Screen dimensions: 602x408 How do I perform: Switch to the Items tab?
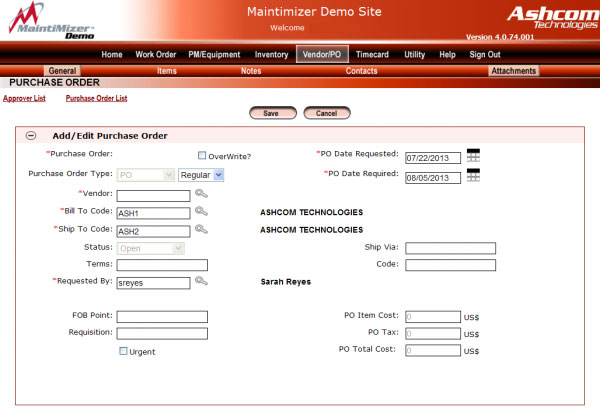point(167,71)
